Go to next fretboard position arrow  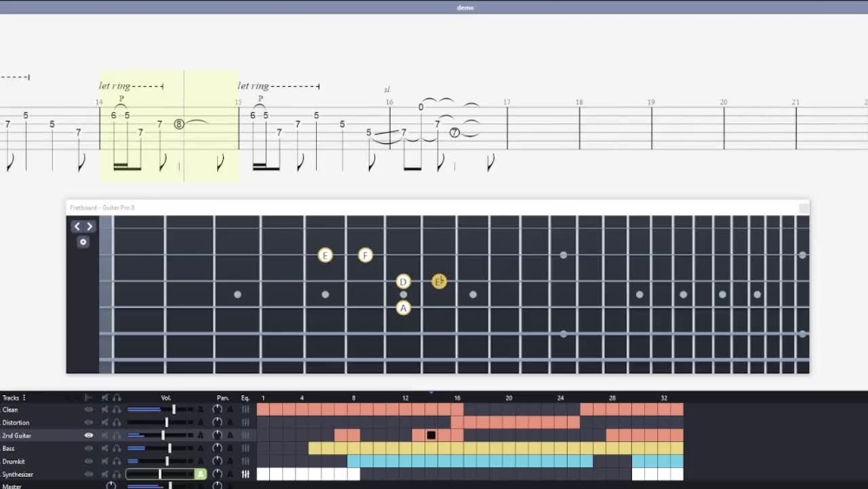pos(89,227)
